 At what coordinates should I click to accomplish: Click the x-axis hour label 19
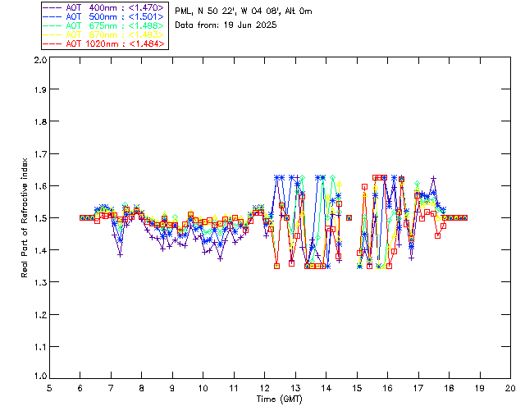click(480, 388)
